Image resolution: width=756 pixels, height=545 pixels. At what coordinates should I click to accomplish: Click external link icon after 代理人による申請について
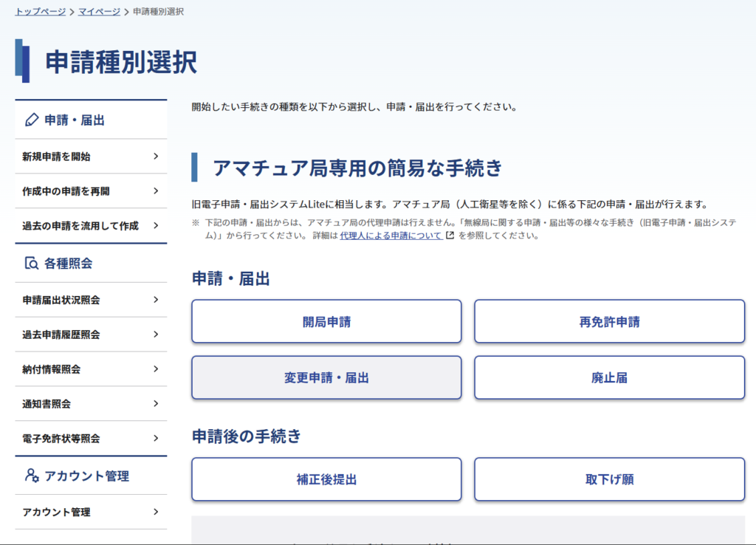point(450,236)
